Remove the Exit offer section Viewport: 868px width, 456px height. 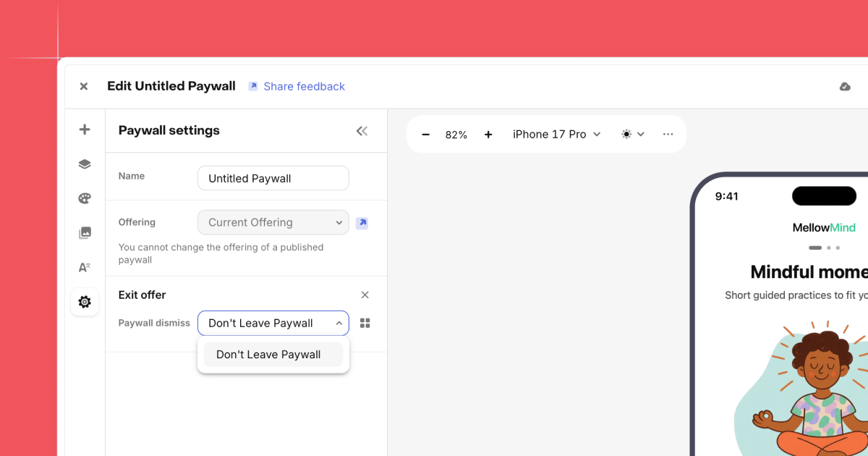point(365,295)
